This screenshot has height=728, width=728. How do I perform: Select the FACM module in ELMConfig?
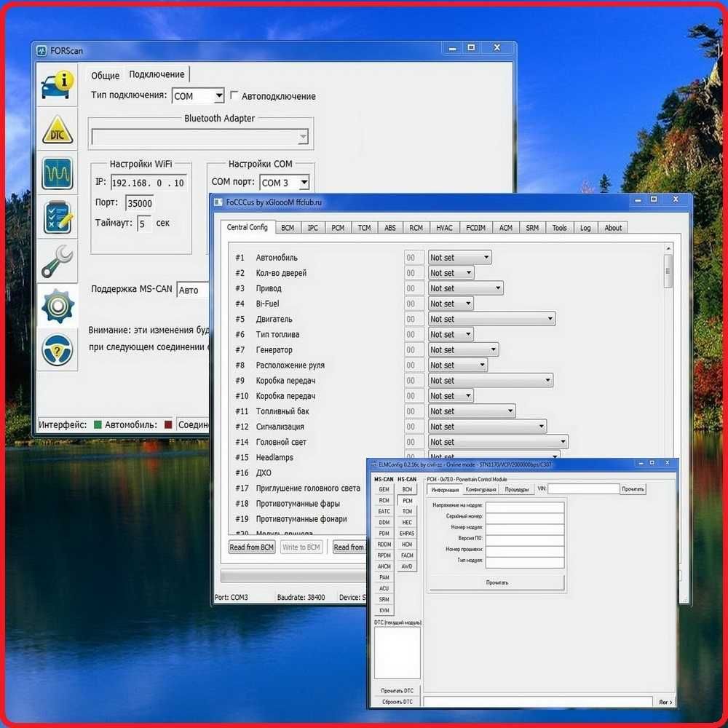point(407,555)
